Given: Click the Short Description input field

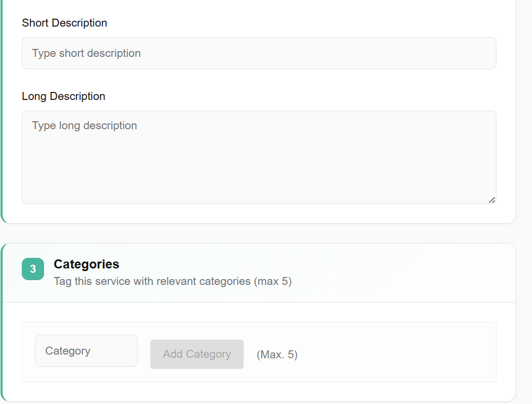Looking at the screenshot, I should tap(259, 53).
